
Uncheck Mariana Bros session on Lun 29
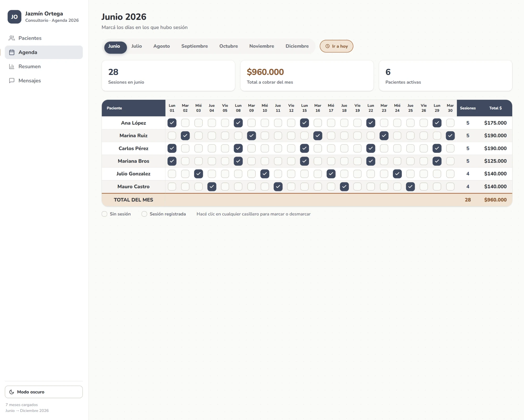pyautogui.click(x=437, y=161)
